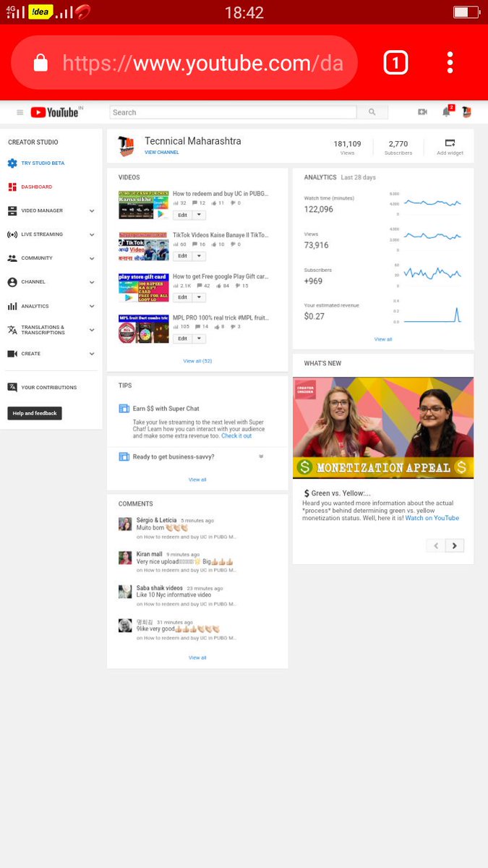Expand 'Ready to get business-savvy?' tip
This screenshot has height=868, width=488.
point(261,456)
